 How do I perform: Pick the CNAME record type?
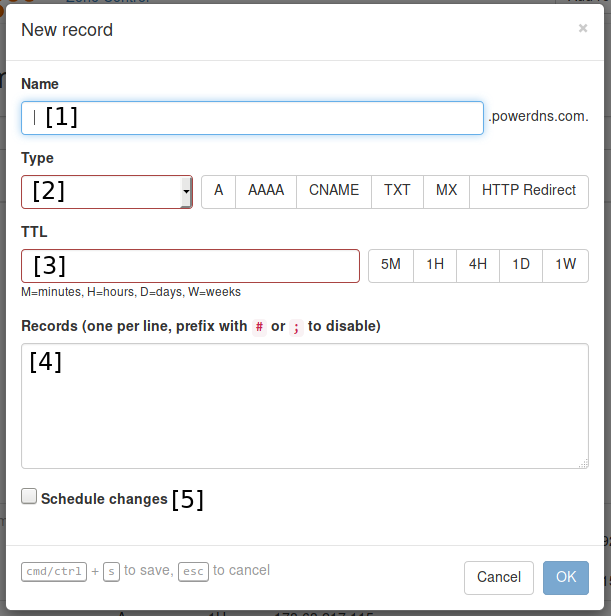(334, 191)
